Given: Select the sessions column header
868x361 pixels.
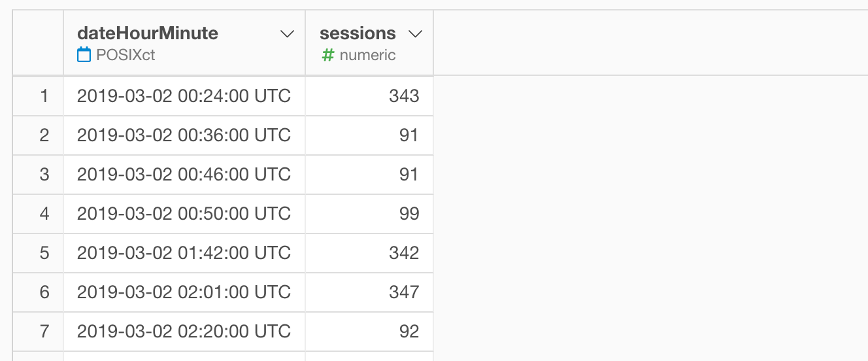Looking at the screenshot, I should coord(369,43).
